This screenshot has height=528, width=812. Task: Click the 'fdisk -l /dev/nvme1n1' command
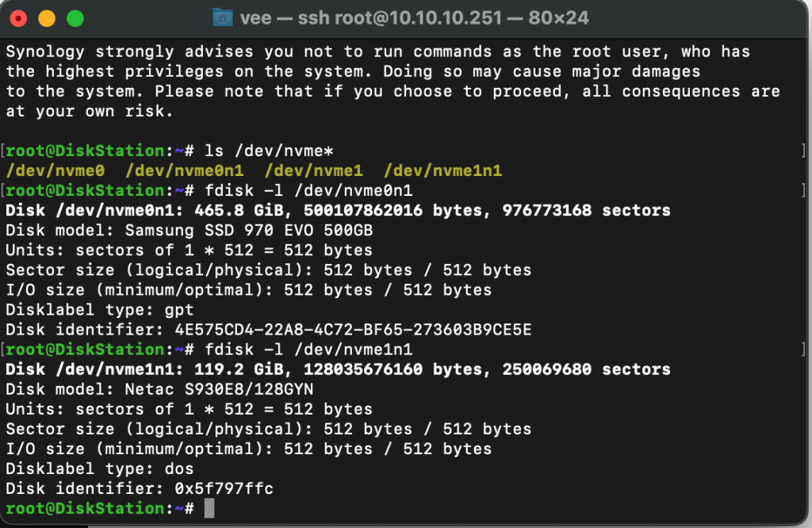[x=308, y=350]
